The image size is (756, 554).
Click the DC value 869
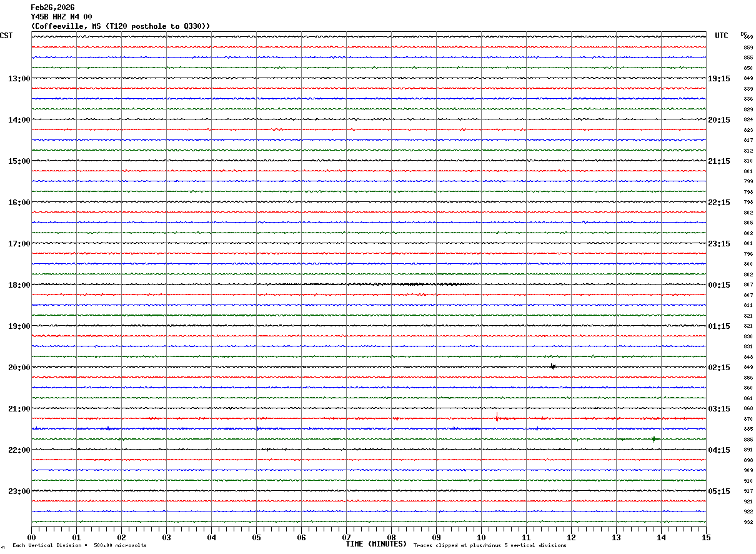click(748, 38)
